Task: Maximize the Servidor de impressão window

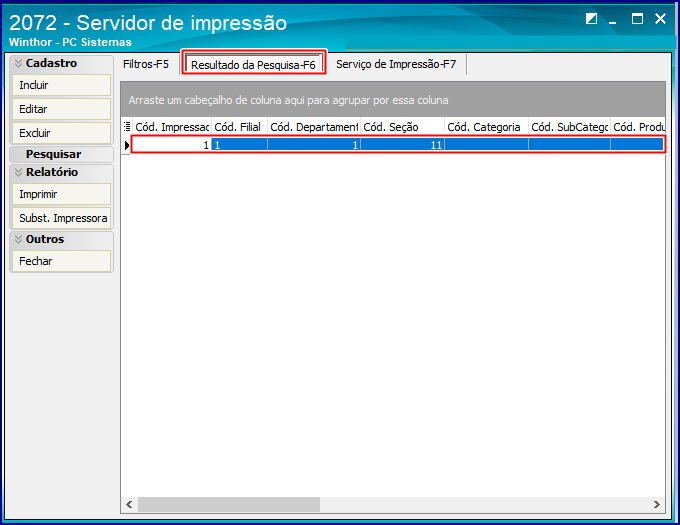Action: point(637,19)
